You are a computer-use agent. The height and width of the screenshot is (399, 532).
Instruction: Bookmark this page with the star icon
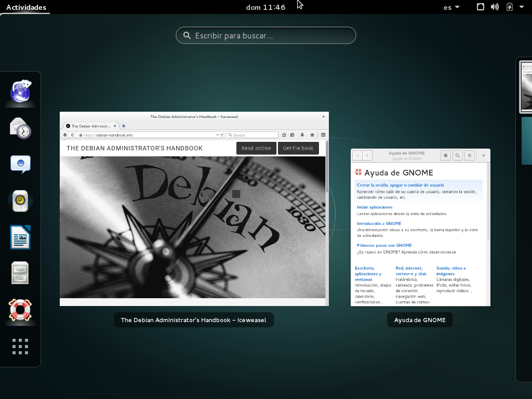click(x=284, y=135)
